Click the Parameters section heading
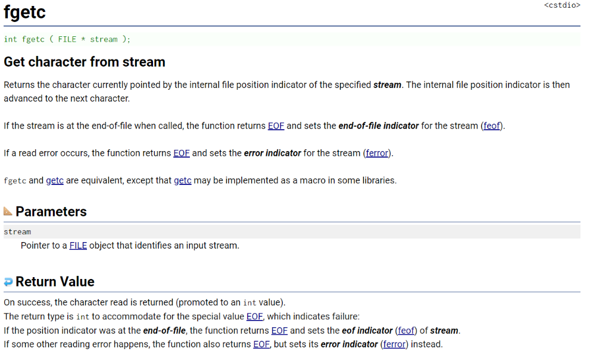 (x=51, y=211)
